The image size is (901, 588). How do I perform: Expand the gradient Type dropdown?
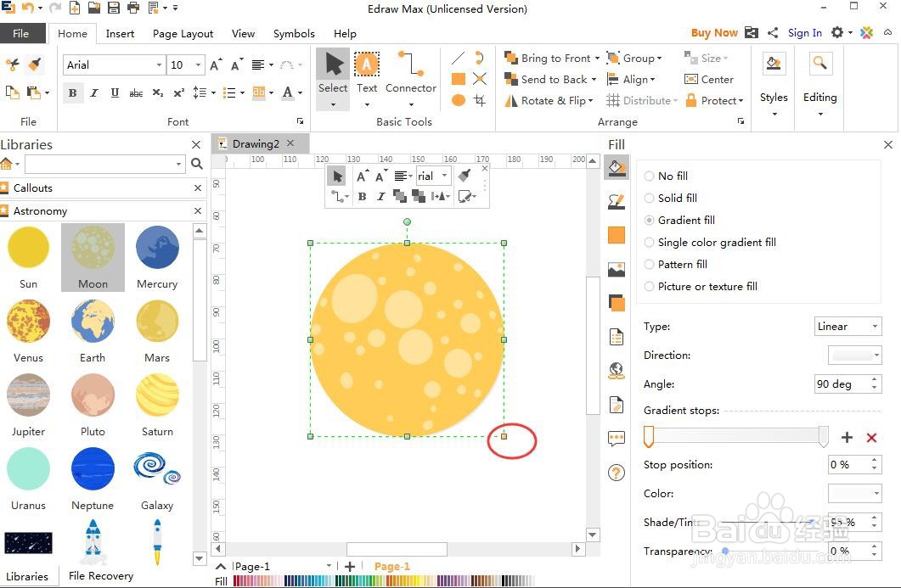click(x=875, y=326)
